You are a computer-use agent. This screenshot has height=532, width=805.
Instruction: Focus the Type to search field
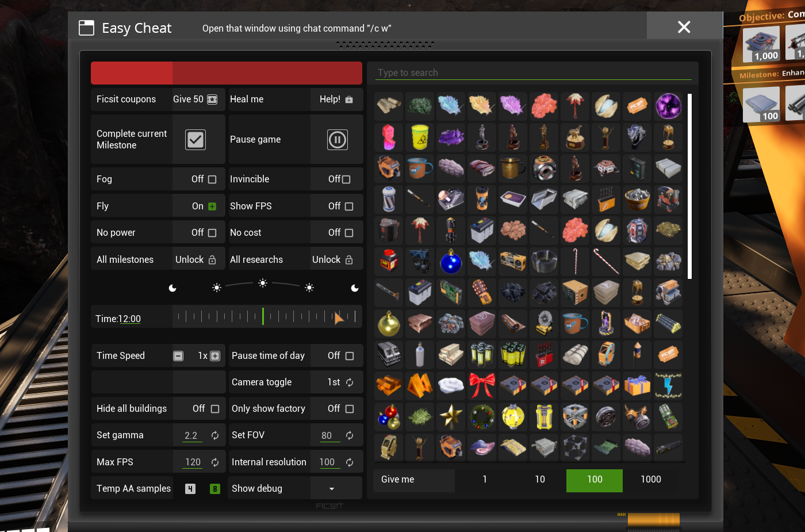[x=534, y=73]
